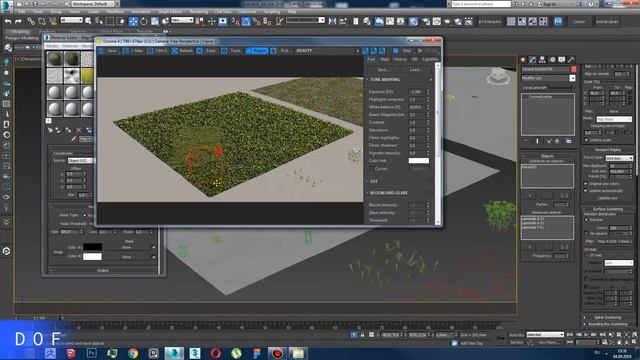Click the ViewCube in the viewport
This screenshot has width=640, height=360.
coord(498,76)
